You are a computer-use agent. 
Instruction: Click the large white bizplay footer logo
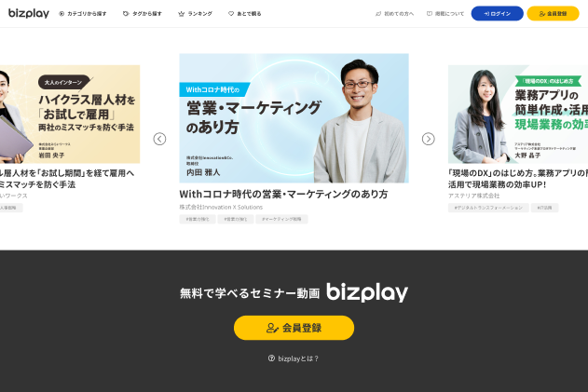pos(367,292)
